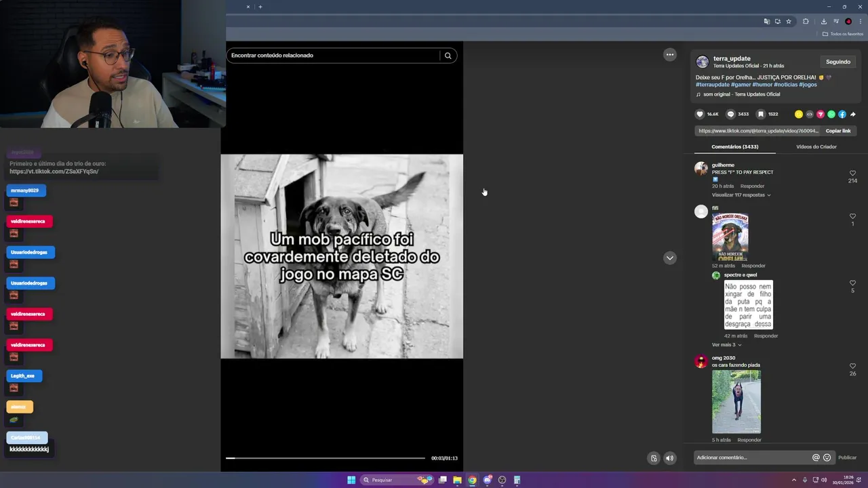The width and height of the screenshot is (868, 488).
Task: Reply to omg 2030's comment
Action: coord(749,440)
